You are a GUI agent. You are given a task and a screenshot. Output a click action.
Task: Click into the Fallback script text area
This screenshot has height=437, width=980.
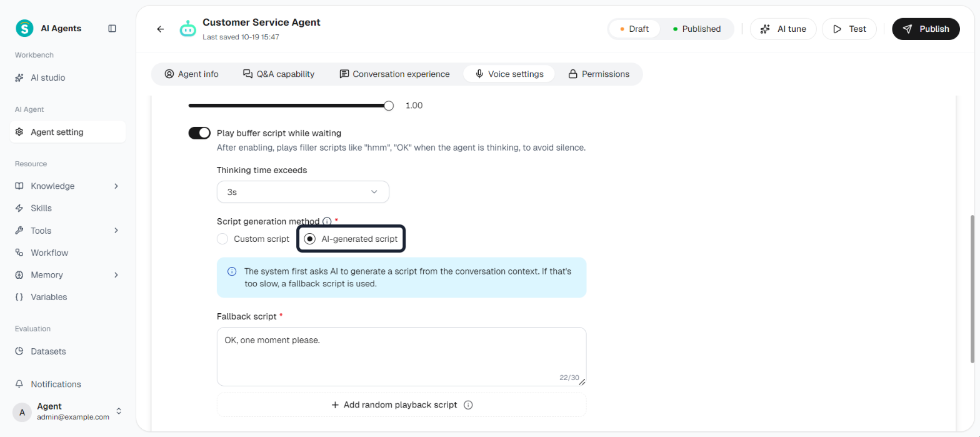(401, 356)
